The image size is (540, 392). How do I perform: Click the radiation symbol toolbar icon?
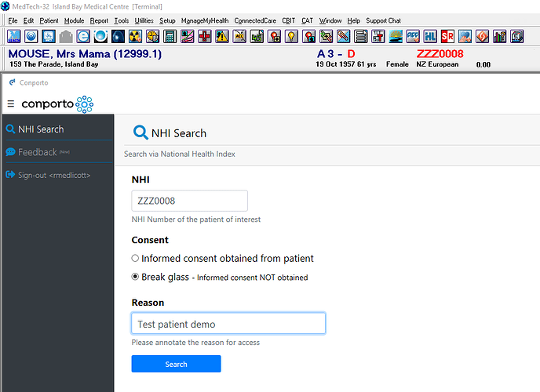[x=134, y=36]
